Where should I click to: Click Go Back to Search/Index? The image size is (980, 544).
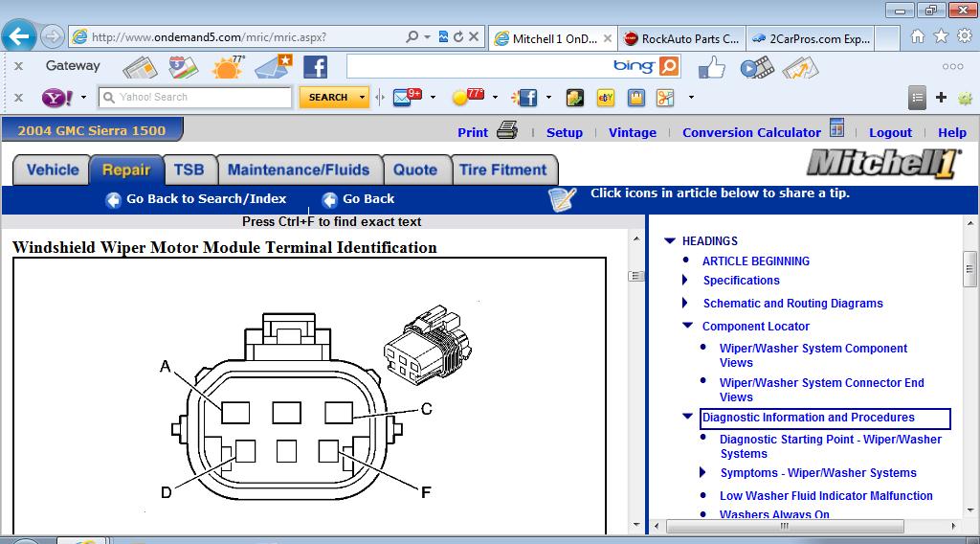click(196, 199)
